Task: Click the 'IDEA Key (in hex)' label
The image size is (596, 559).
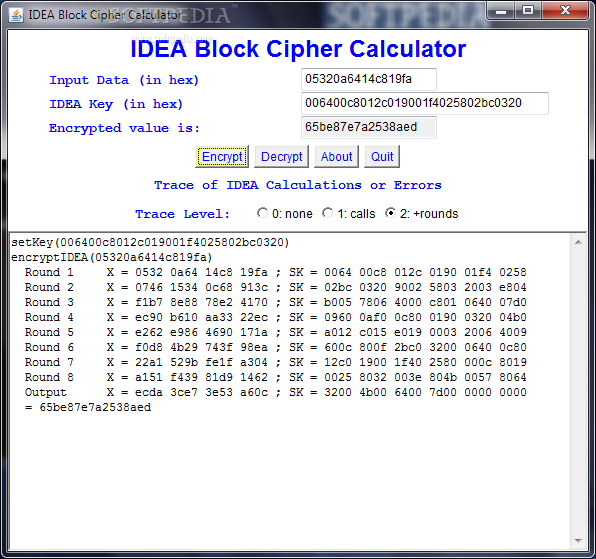Action: click(x=116, y=104)
